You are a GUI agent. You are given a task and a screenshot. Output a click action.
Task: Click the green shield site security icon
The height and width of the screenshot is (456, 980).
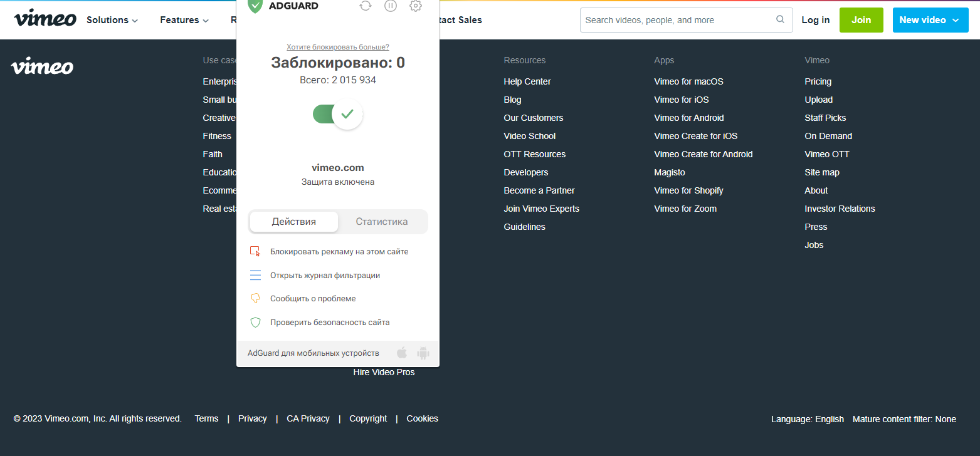[x=255, y=322]
